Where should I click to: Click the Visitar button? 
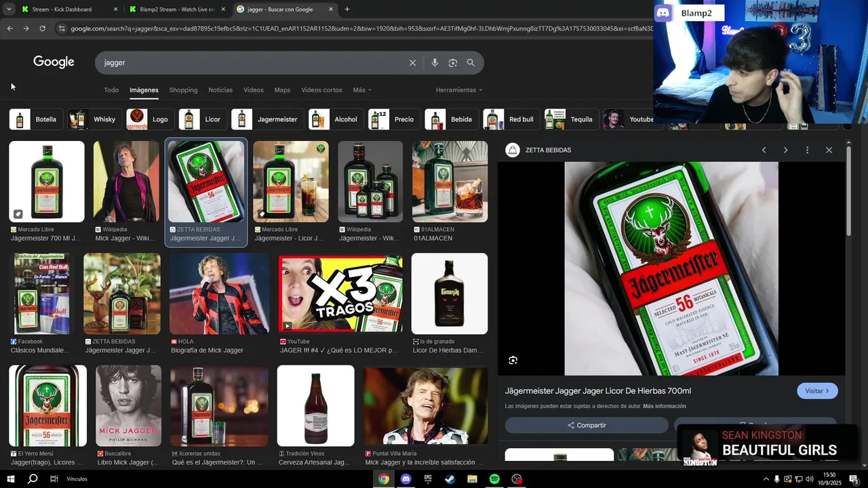817,391
